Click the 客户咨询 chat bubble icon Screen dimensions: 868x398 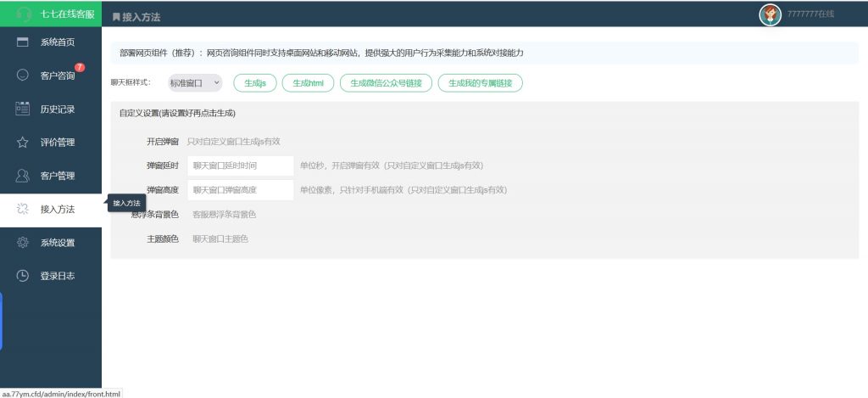23,75
